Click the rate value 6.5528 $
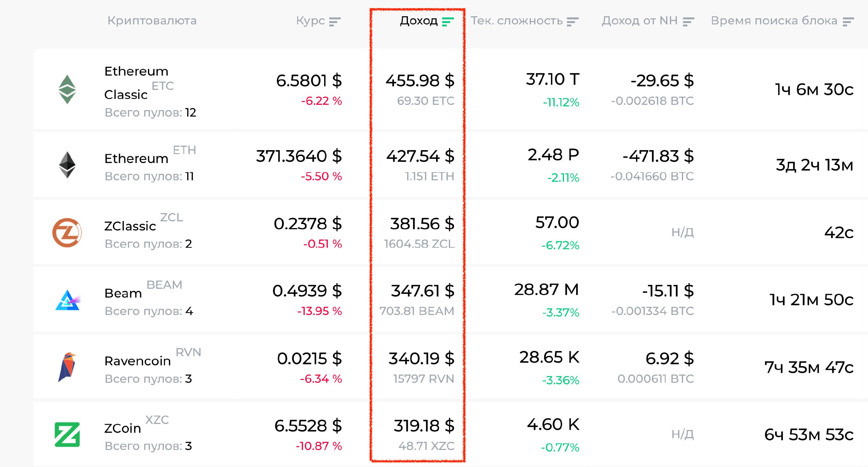868x467 pixels. coord(308,426)
